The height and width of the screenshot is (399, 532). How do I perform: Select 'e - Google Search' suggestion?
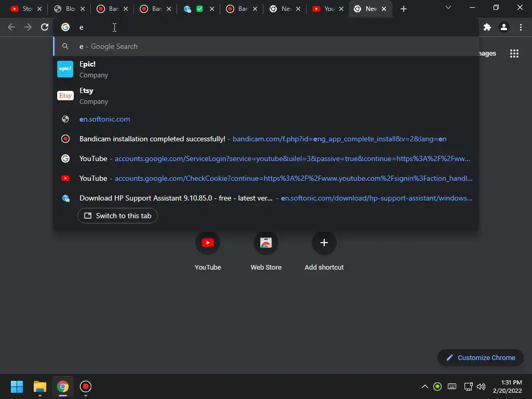pos(266,46)
